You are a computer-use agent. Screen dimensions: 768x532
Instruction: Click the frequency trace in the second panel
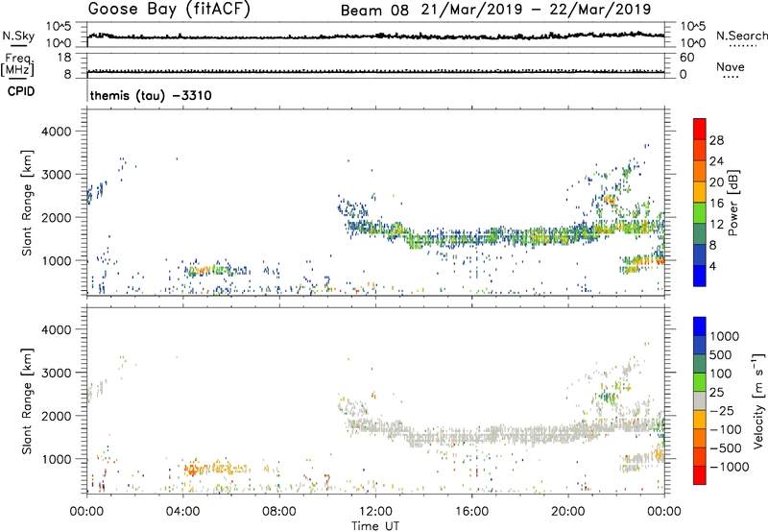coord(375,72)
